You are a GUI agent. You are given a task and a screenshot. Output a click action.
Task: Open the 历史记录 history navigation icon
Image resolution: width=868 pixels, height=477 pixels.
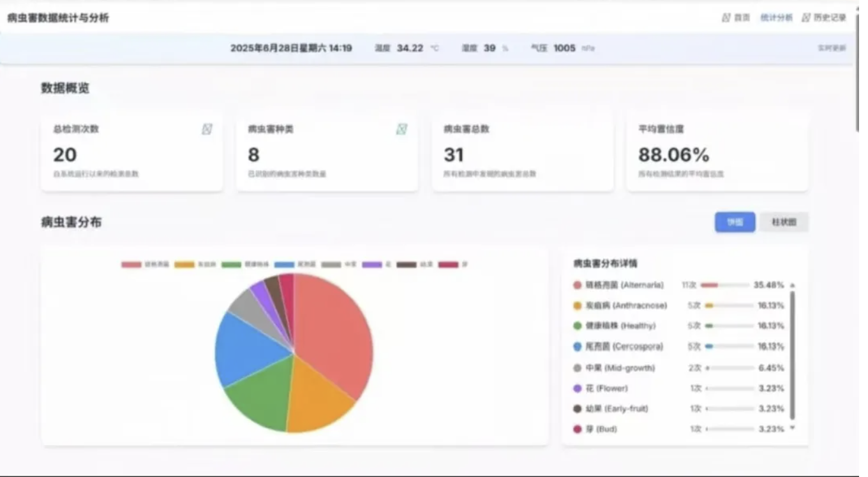pyautogui.click(x=807, y=18)
